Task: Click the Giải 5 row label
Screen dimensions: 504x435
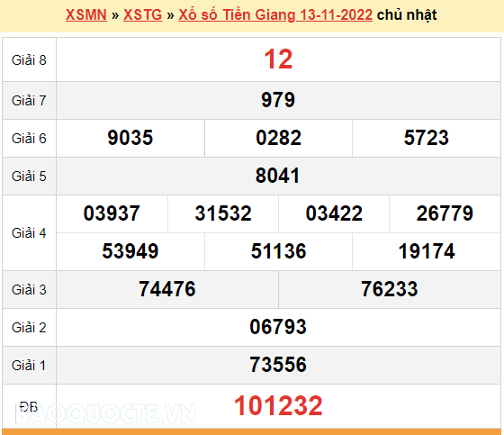Action: pos(29,177)
